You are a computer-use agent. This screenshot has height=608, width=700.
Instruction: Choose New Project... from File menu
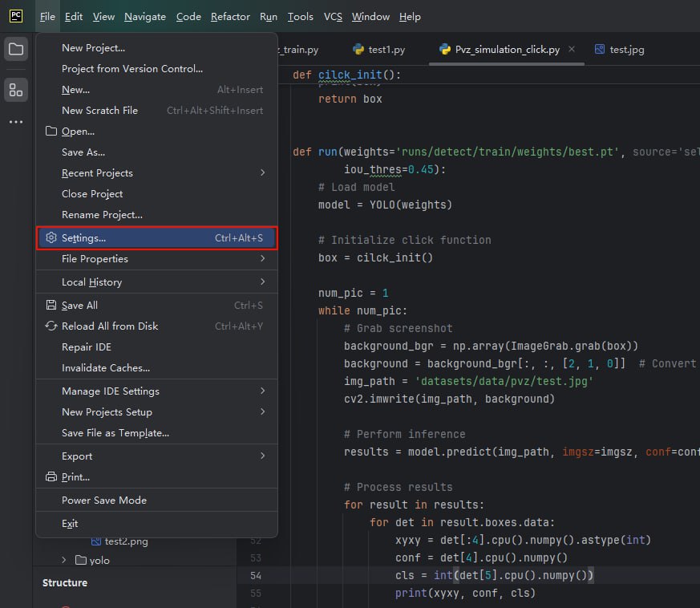pos(156,48)
